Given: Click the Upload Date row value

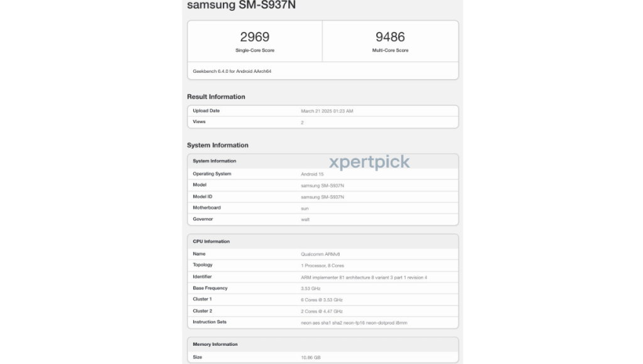Looking at the screenshot, I should point(327,111).
